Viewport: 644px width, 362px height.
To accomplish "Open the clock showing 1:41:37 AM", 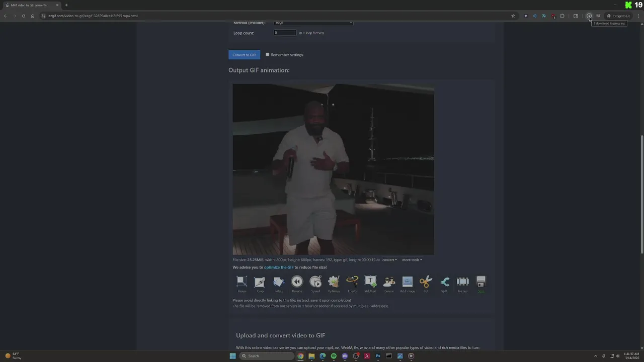I will pos(631,356).
